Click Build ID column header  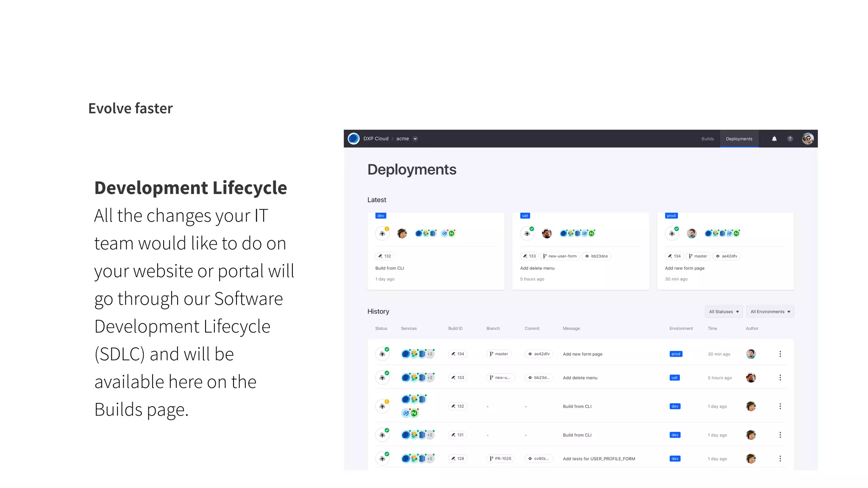click(x=455, y=328)
